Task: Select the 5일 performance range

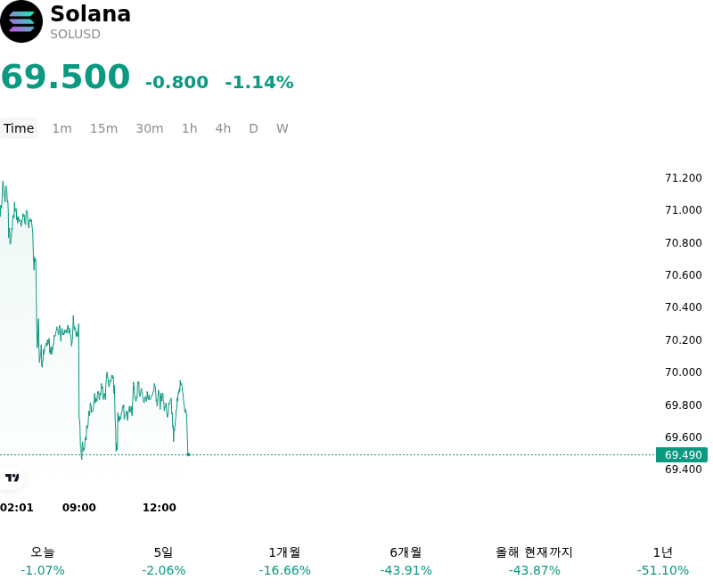Action: 164,561
